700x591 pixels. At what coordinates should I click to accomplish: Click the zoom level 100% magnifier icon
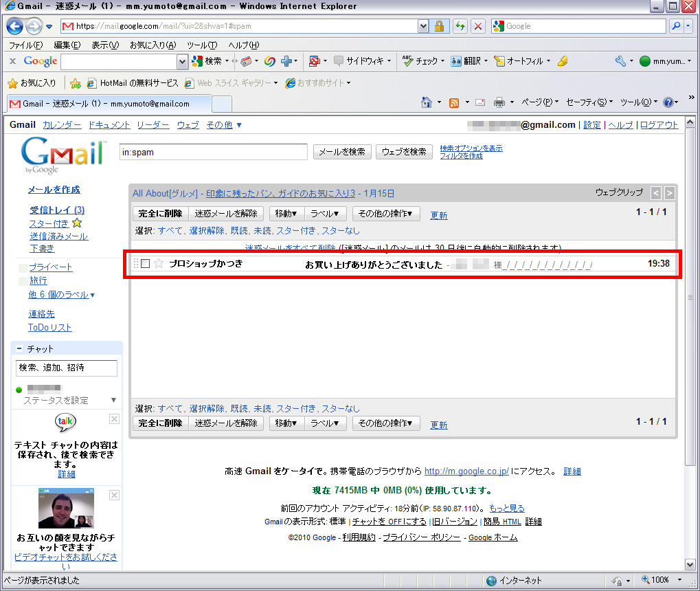point(646,580)
